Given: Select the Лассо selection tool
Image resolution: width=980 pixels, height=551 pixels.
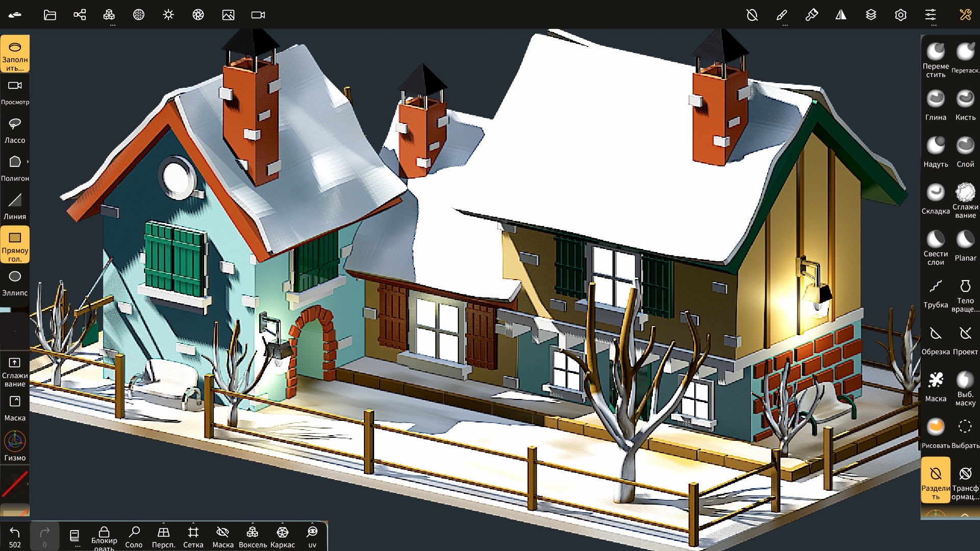Looking at the screenshot, I should (x=15, y=130).
